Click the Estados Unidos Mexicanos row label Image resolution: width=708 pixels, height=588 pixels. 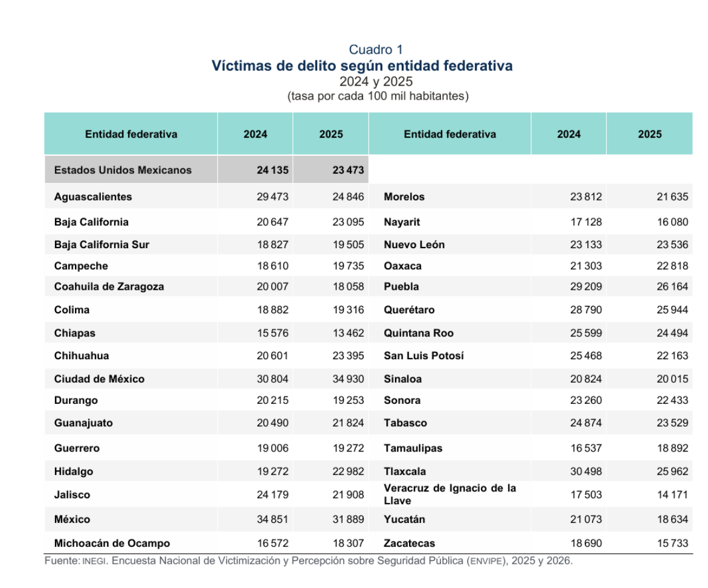[x=123, y=170]
